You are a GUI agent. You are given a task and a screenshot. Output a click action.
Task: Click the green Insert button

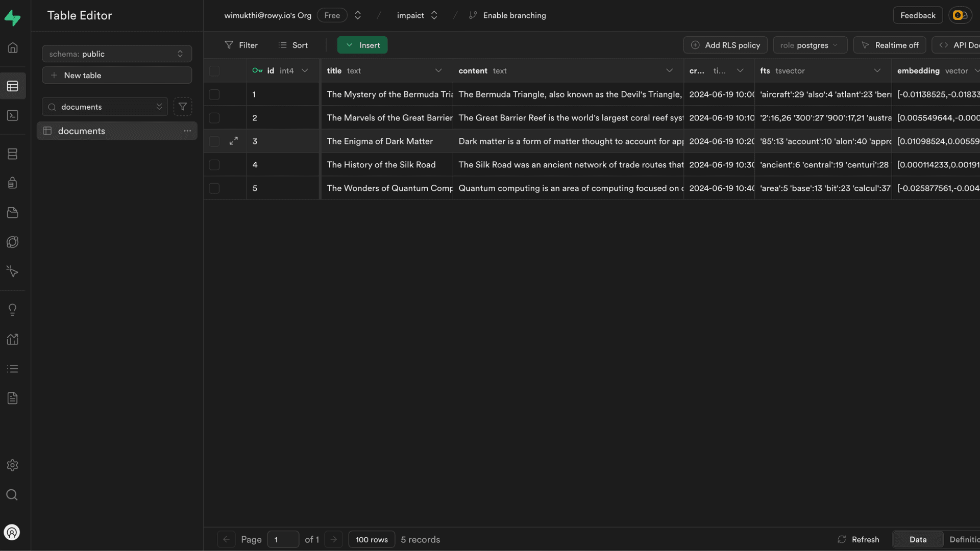pos(362,45)
